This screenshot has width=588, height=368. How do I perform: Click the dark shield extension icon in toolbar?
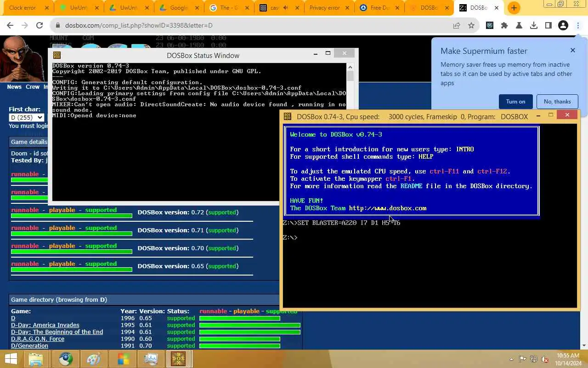[490, 26]
